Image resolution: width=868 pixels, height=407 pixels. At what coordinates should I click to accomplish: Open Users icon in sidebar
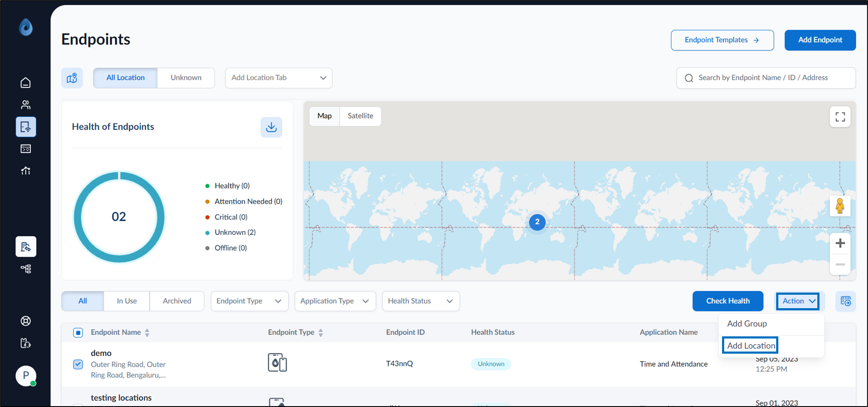[x=26, y=104]
